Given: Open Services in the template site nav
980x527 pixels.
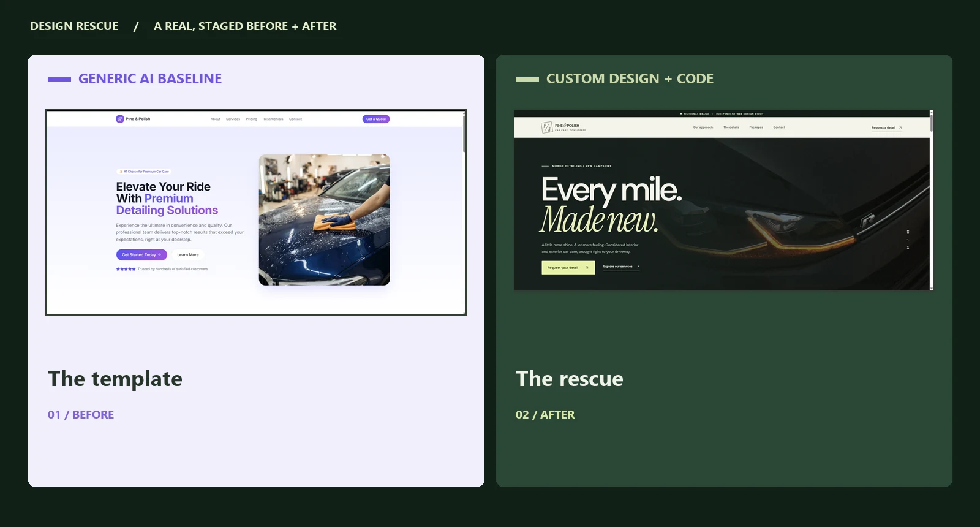Looking at the screenshot, I should (x=233, y=119).
